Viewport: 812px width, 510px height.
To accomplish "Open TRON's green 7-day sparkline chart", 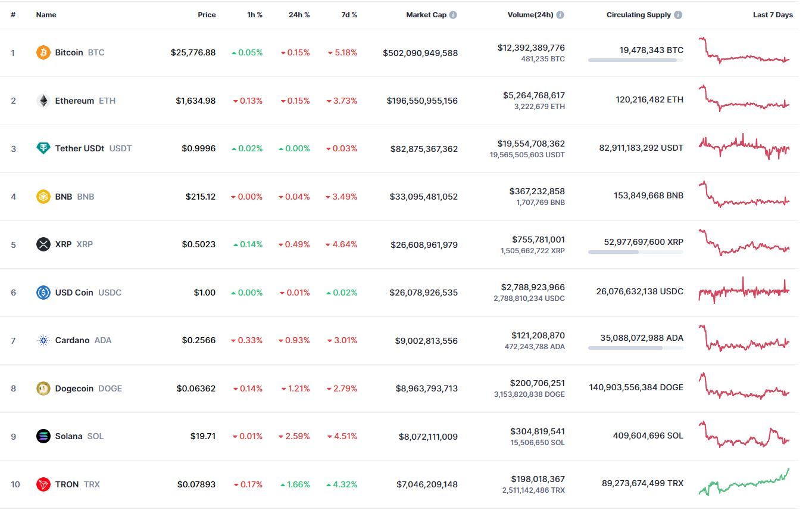I will (x=744, y=482).
